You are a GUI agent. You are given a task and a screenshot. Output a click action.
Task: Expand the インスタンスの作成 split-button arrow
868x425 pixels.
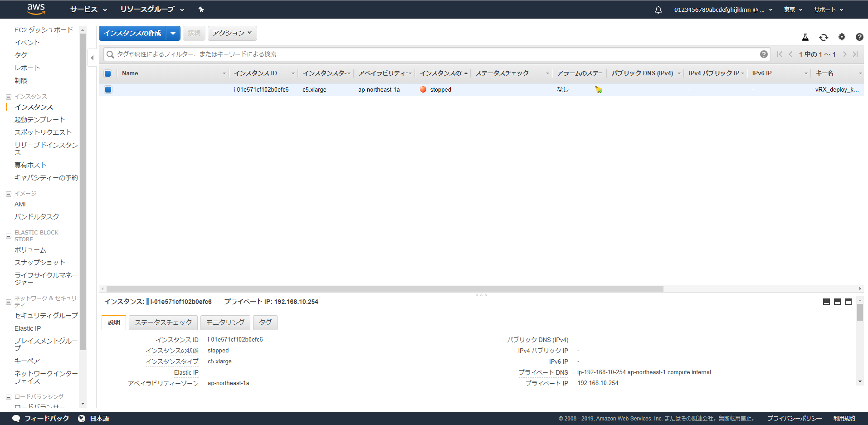click(x=173, y=33)
